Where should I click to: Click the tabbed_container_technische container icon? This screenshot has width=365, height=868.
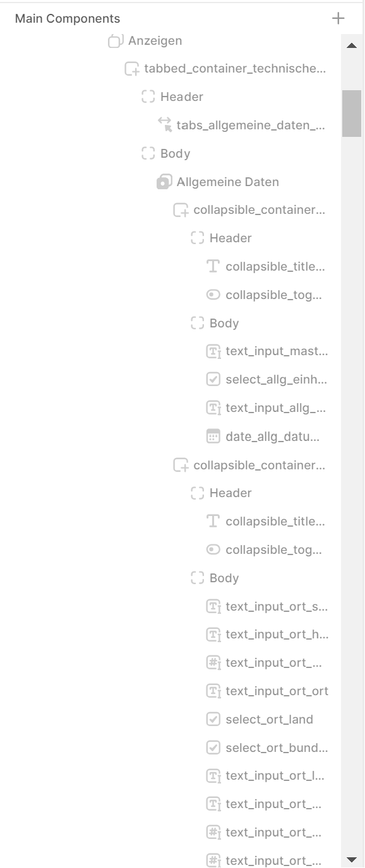132,69
